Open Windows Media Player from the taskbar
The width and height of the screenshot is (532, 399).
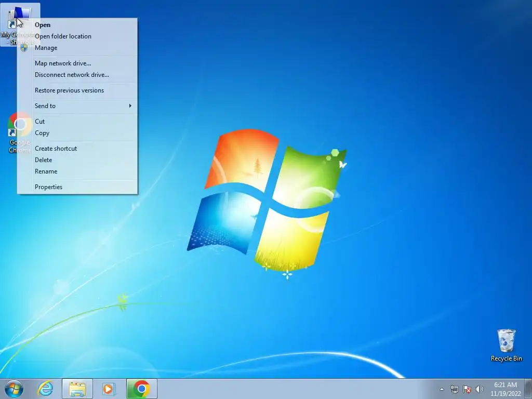pyautogui.click(x=109, y=389)
